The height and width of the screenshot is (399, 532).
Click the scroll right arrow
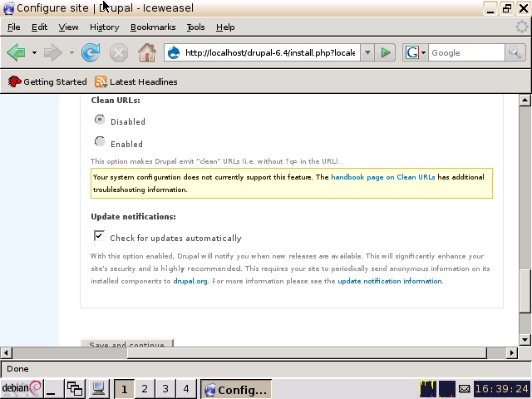point(512,352)
